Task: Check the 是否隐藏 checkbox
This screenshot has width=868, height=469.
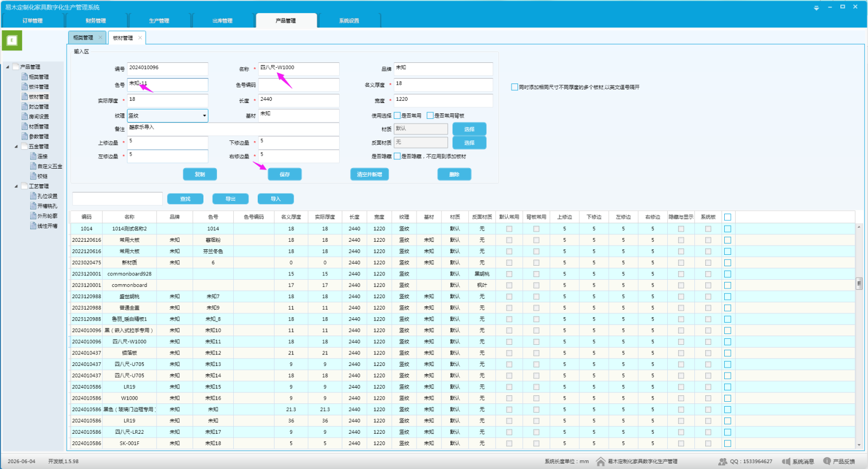Action: [x=397, y=156]
